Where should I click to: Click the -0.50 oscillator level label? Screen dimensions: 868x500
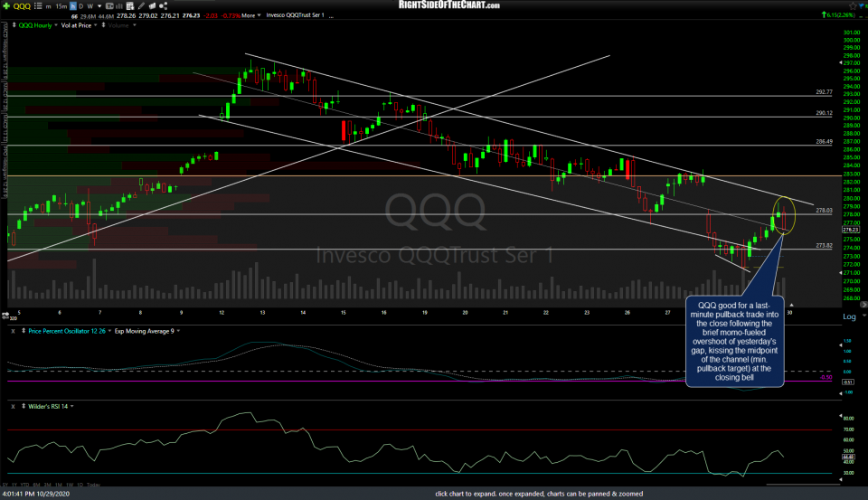click(826, 377)
